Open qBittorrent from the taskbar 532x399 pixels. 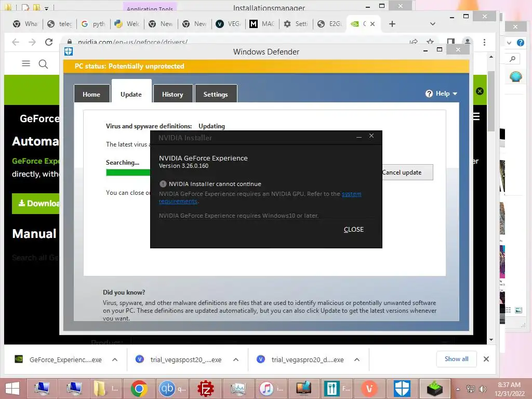click(x=171, y=389)
